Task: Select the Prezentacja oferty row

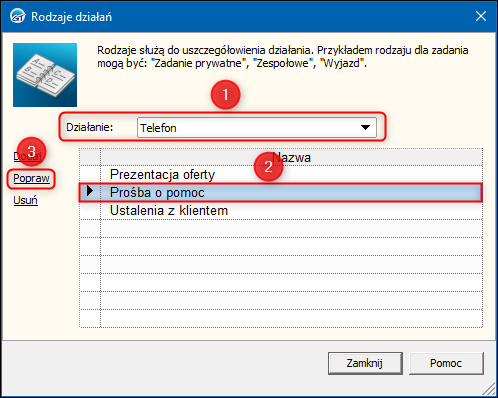Action: point(291,174)
